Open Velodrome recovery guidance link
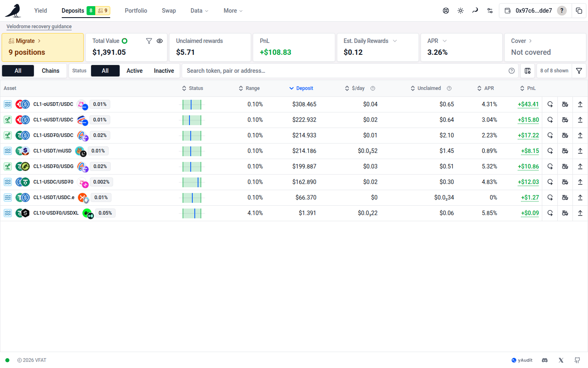This screenshot has width=588, height=368. coord(39,27)
